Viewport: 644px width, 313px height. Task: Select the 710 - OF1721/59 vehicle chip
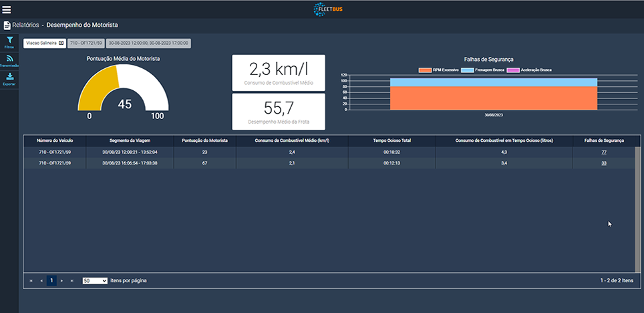click(x=86, y=43)
